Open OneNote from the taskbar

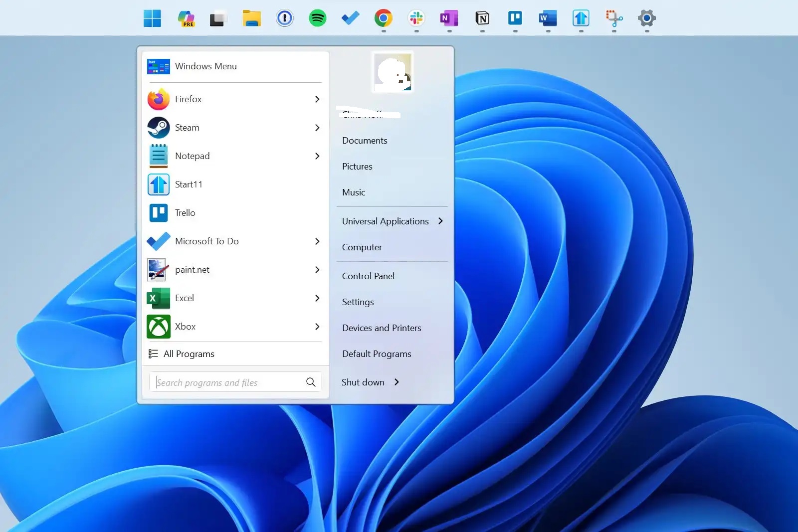click(449, 18)
